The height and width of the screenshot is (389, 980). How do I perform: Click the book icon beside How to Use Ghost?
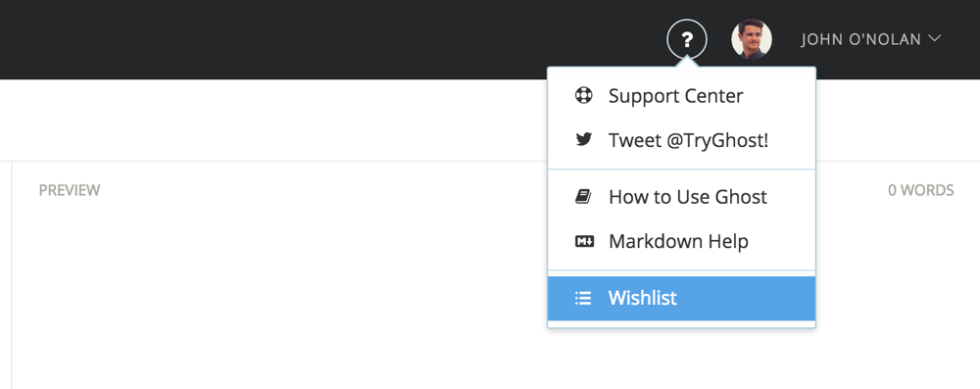[x=583, y=197]
